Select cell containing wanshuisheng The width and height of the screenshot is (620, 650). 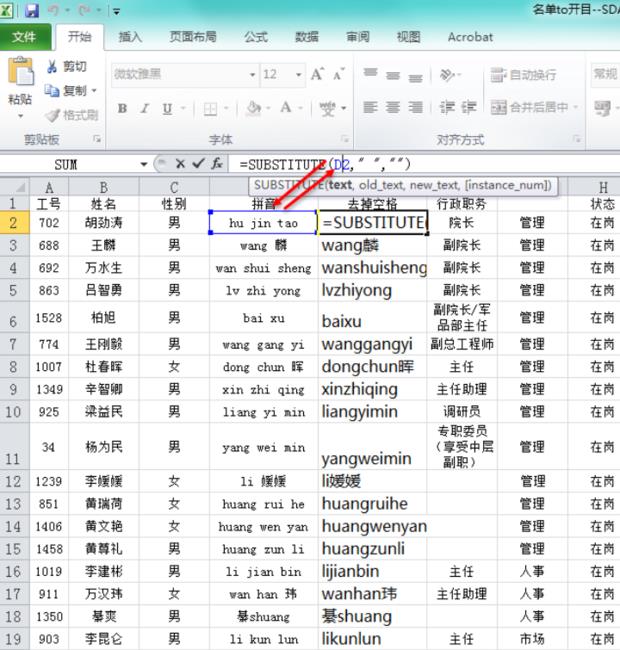pos(372,268)
